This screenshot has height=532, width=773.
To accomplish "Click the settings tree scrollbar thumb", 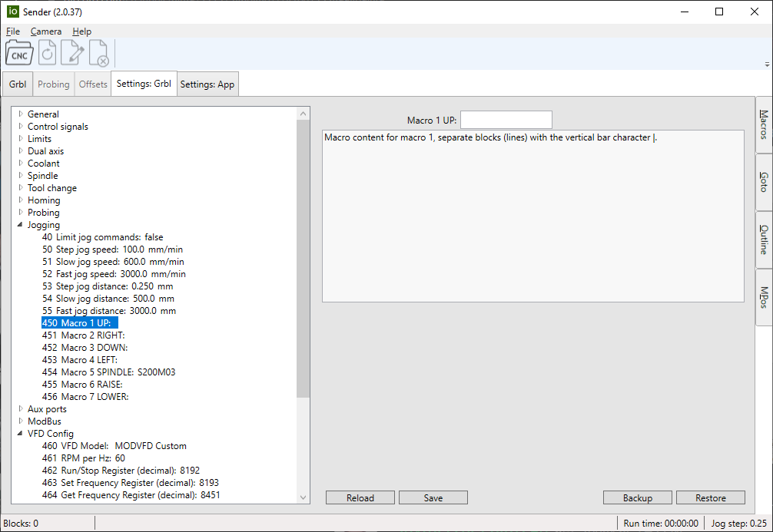I will click(x=304, y=259).
